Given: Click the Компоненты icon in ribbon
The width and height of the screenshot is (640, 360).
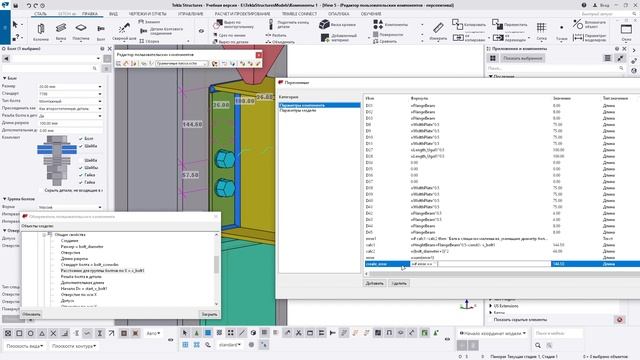Looking at the screenshot, I should [378, 24].
